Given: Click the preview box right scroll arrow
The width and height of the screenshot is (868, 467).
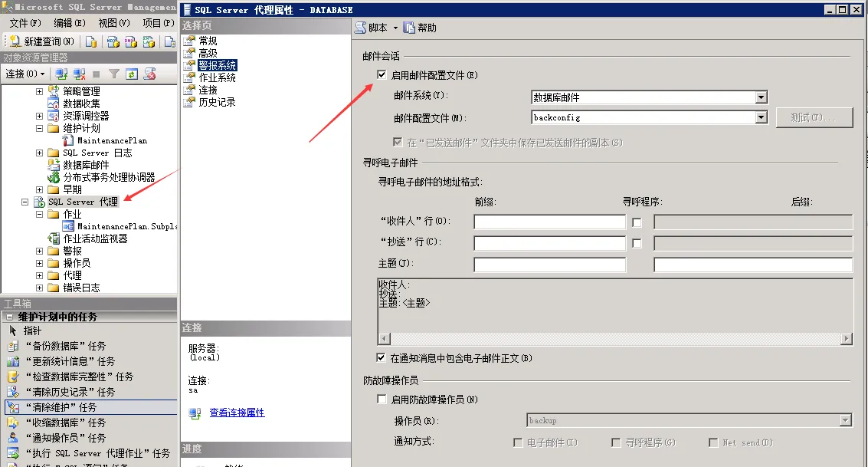Looking at the screenshot, I should [846, 338].
